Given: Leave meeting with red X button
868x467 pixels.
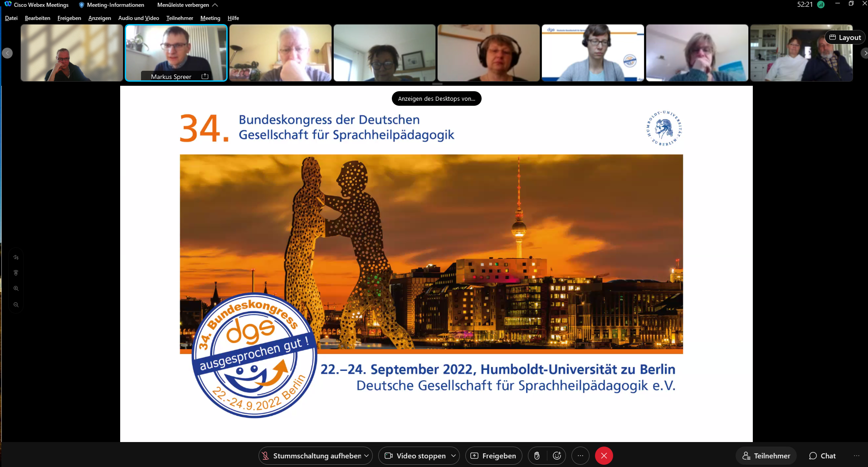Looking at the screenshot, I should 604,456.
